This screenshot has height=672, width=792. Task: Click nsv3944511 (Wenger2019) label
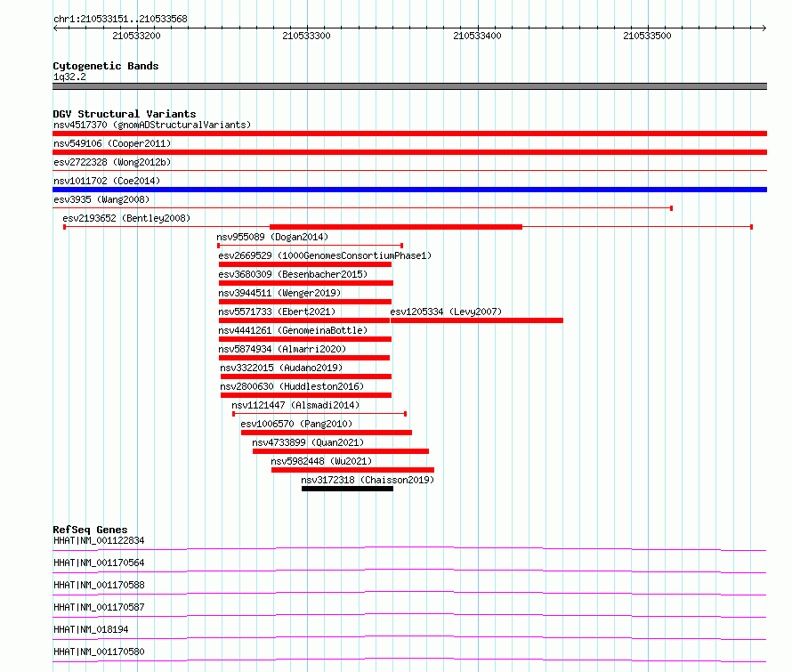[x=279, y=293]
